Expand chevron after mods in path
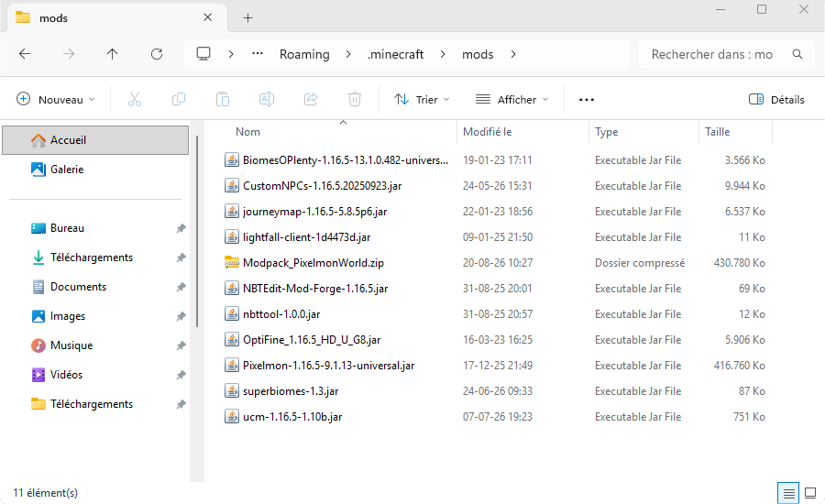The width and height of the screenshot is (825, 504). pos(513,54)
